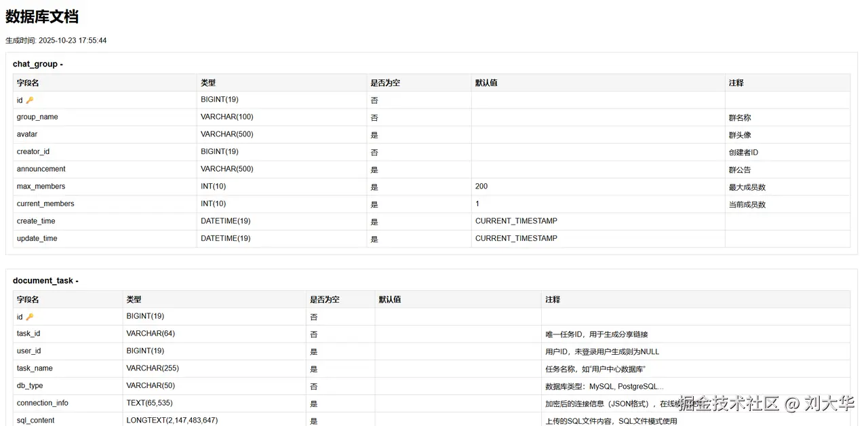Click 类型 header in document_task table
The height and width of the screenshot is (426, 868).
214,299
